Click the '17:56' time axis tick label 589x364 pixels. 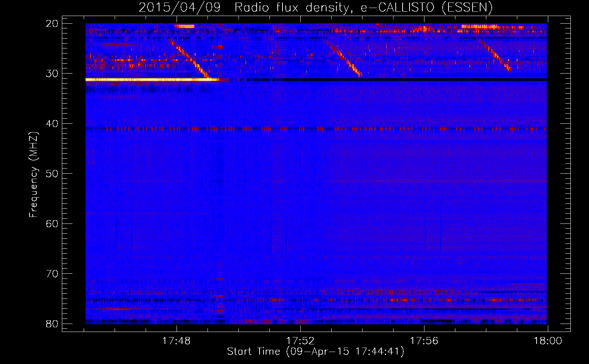tap(424, 341)
